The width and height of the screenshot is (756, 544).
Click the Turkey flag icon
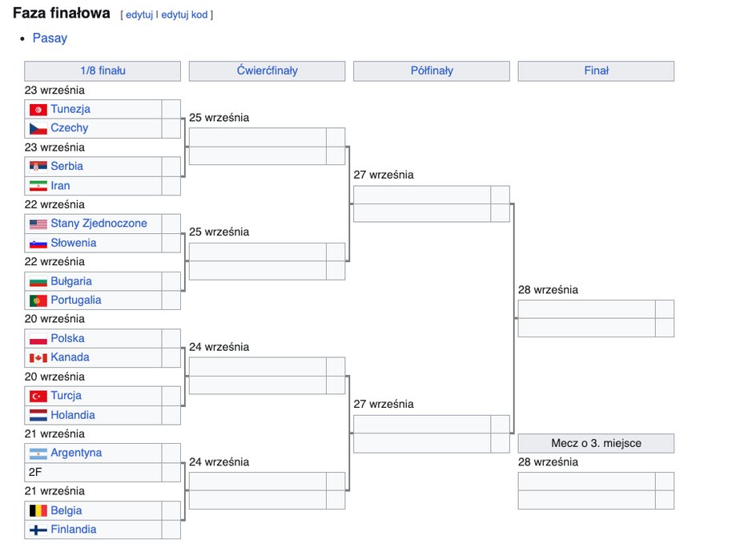(38, 396)
